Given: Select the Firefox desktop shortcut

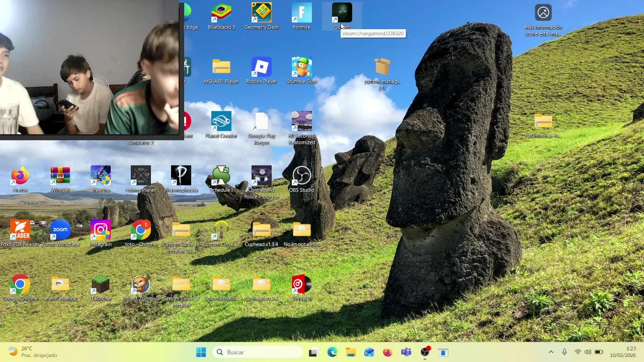Looking at the screenshot, I should click(20, 179).
